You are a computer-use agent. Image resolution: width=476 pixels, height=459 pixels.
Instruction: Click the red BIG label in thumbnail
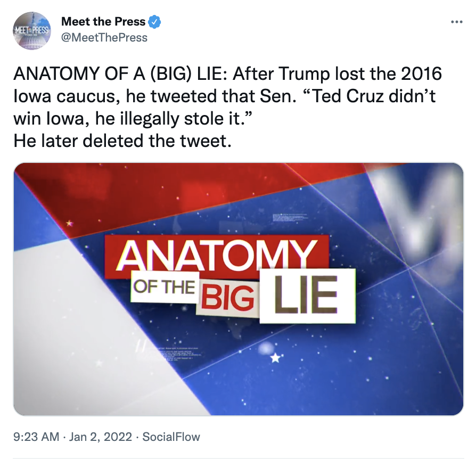click(227, 301)
